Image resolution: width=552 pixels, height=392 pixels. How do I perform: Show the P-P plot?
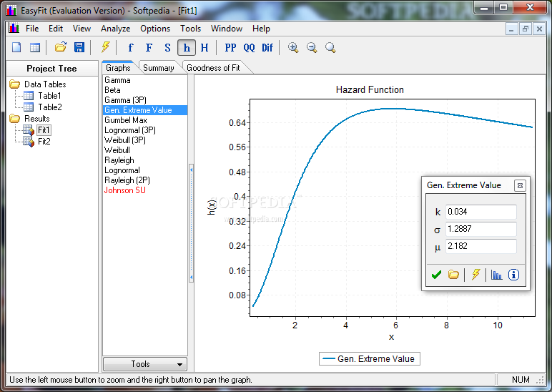[230, 47]
